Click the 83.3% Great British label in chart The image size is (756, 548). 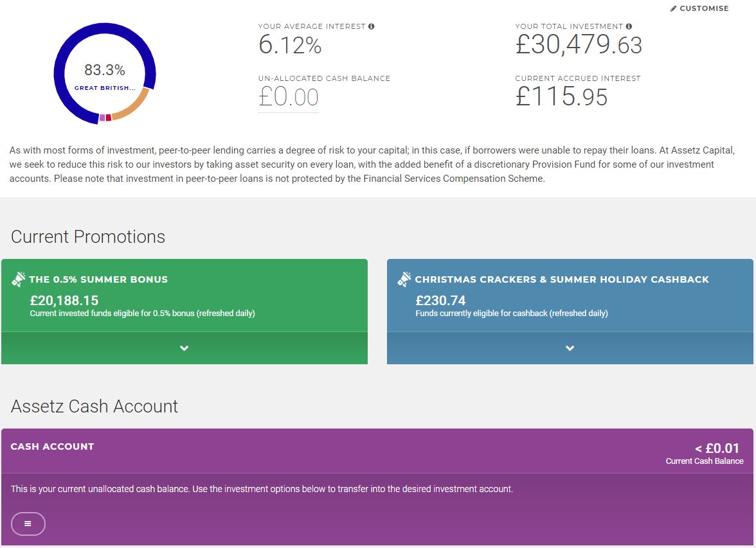pos(105,77)
